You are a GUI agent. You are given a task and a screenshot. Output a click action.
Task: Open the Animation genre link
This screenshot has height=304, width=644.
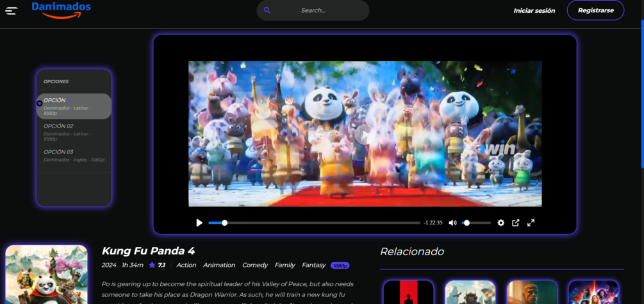click(x=219, y=266)
